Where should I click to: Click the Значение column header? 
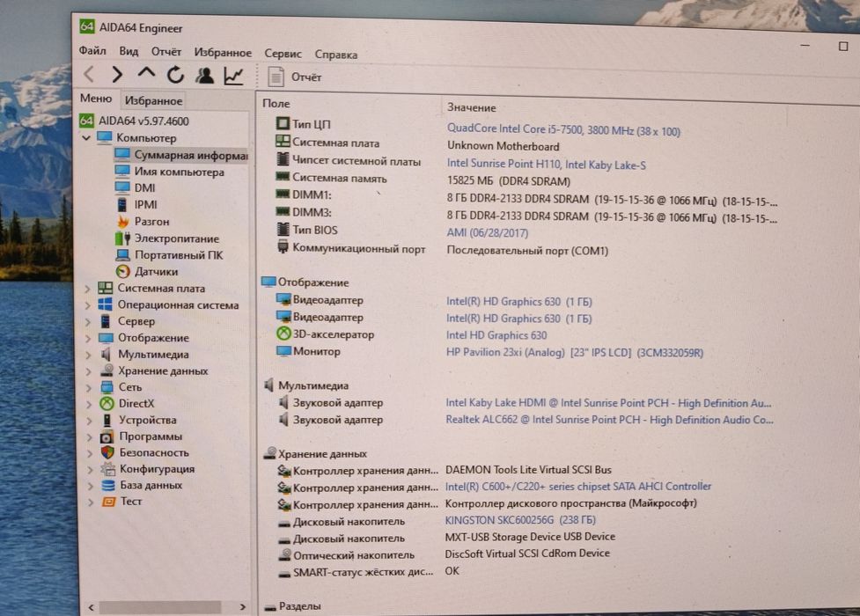471,107
